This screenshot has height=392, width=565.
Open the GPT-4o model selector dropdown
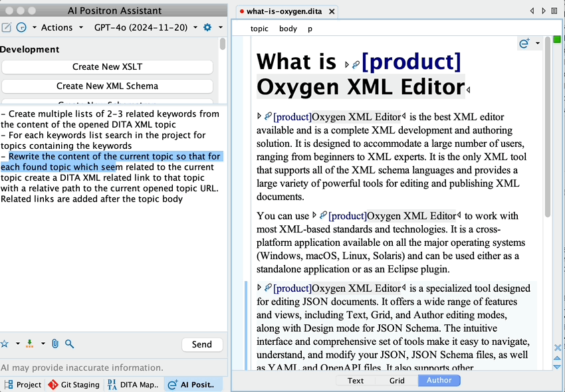coord(146,27)
